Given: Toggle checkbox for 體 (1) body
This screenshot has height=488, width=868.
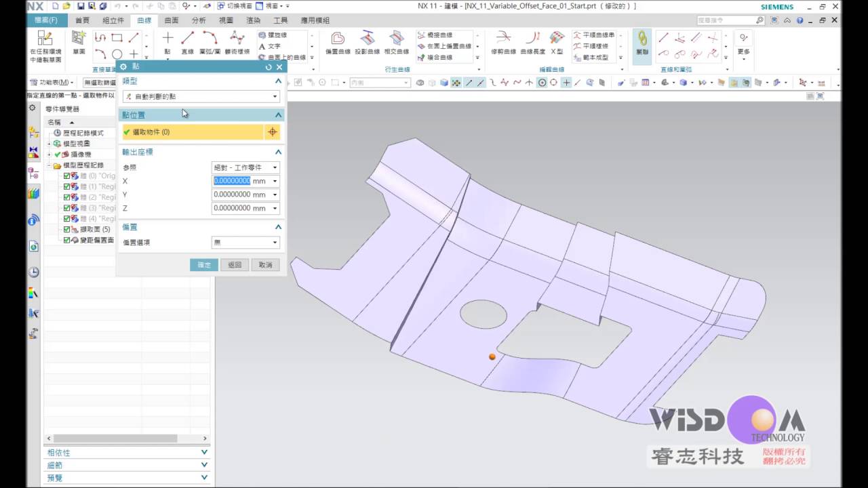Looking at the screenshot, I should (x=66, y=186).
